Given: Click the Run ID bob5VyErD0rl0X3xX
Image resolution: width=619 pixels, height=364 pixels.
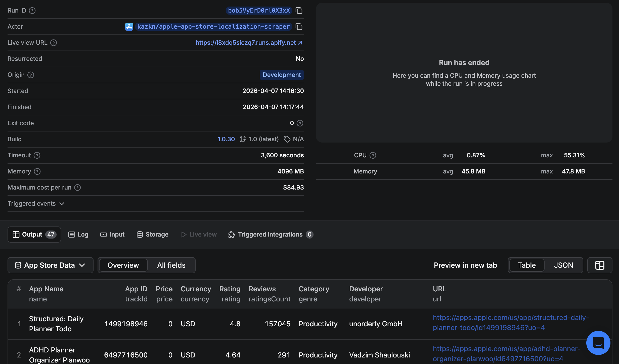Looking at the screenshot, I should pyautogui.click(x=259, y=11).
